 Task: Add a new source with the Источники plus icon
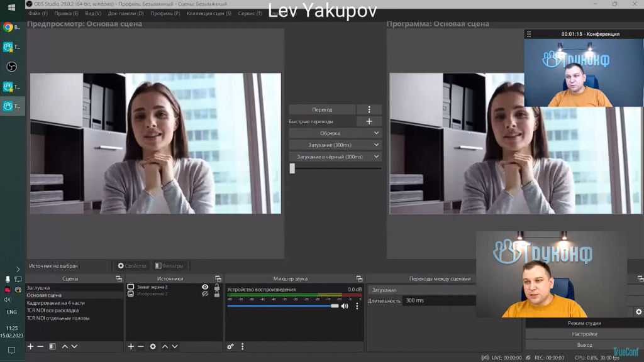click(131, 346)
